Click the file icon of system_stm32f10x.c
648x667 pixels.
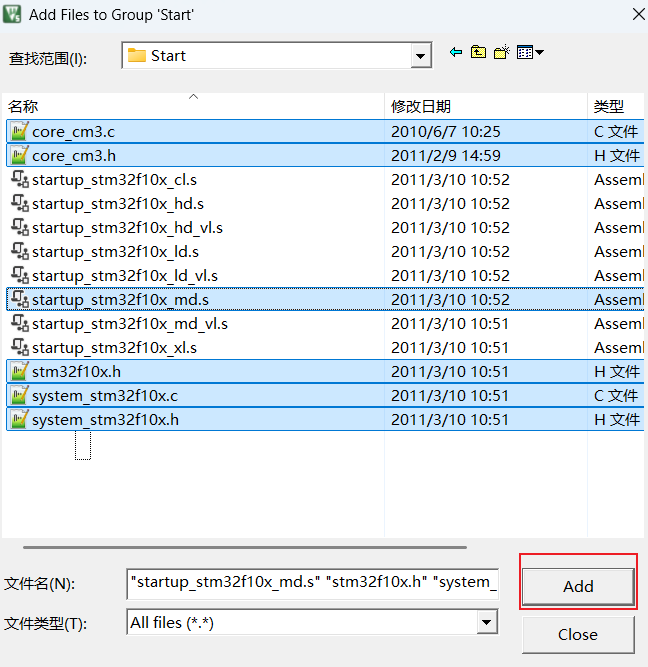pos(19,395)
